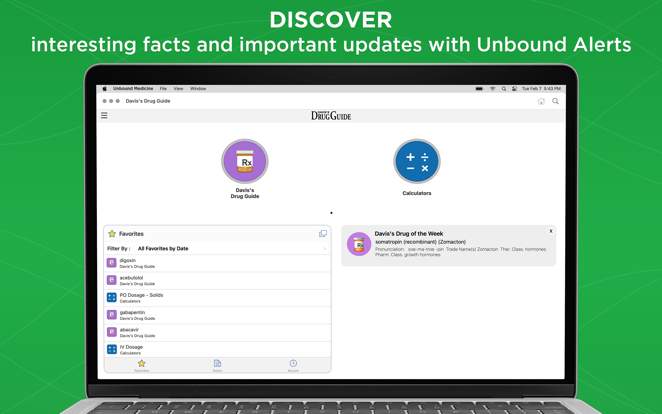Viewport: 662px width, 414px height.
Task: Switch to the Recent clock tab
Action: pyautogui.click(x=293, y=365)
